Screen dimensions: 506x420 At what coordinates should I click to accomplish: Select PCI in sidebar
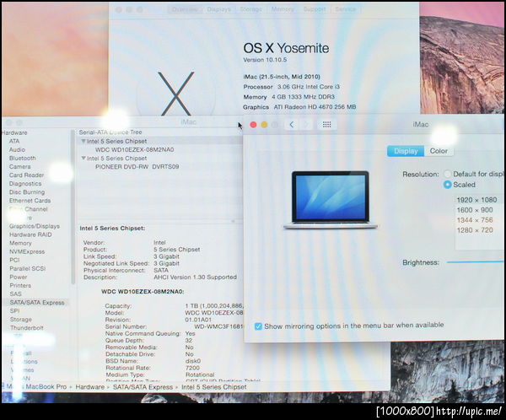pos(14,260)
